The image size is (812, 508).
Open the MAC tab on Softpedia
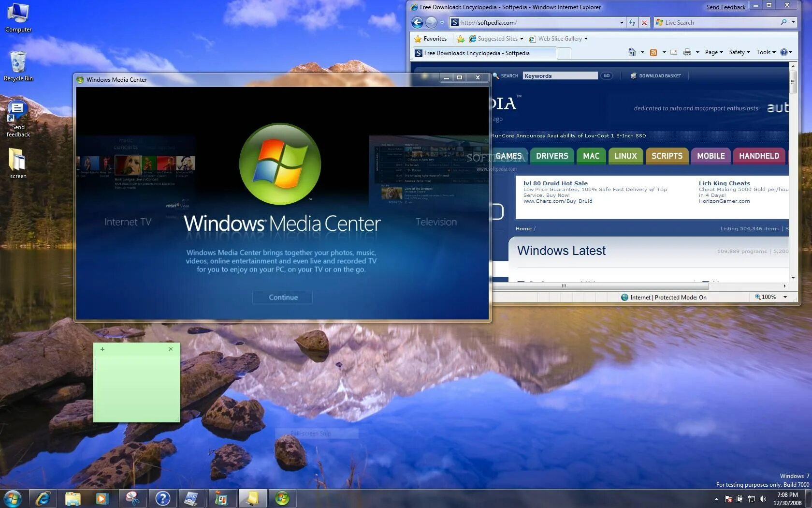(x=591, y=156)
